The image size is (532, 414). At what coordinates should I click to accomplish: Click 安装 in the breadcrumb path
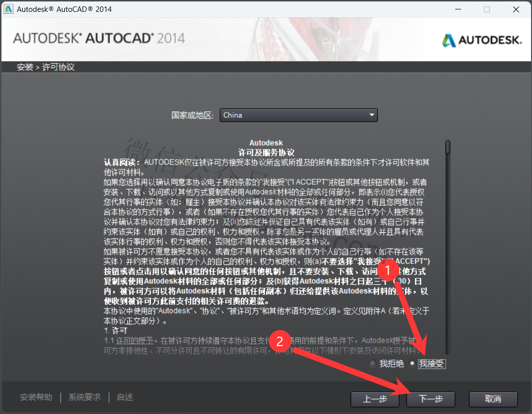pos(25,67)
